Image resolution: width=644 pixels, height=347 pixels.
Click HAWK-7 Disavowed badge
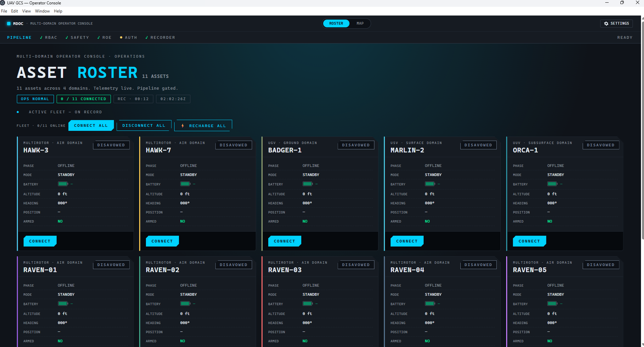pyautogui.click(x=234, y=145)
